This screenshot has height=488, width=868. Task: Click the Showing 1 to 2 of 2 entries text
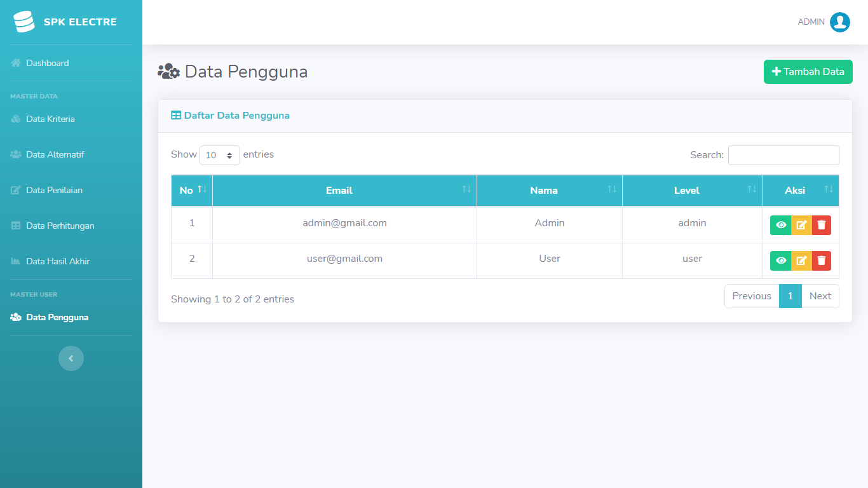pyautogui.click(x=233, y=299)
